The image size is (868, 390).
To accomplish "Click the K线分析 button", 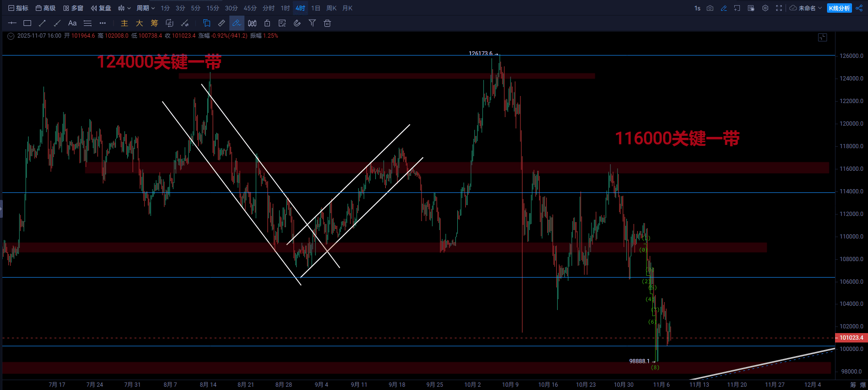I will pyautogui.click(x=839, y=8).
